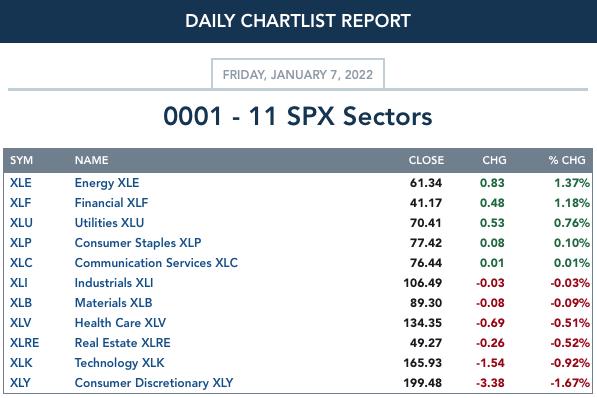
Task: Click Technology XLK name link
Action: 120,363
